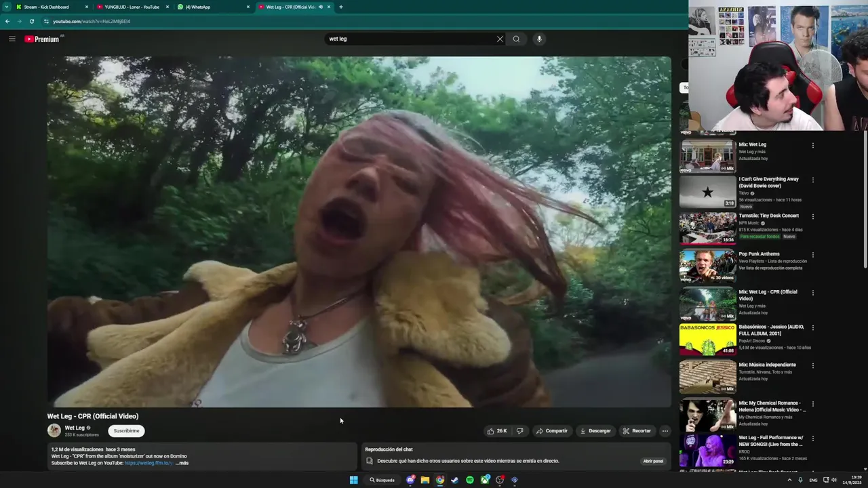View site information icon in address bar

(x=46, y=21)
